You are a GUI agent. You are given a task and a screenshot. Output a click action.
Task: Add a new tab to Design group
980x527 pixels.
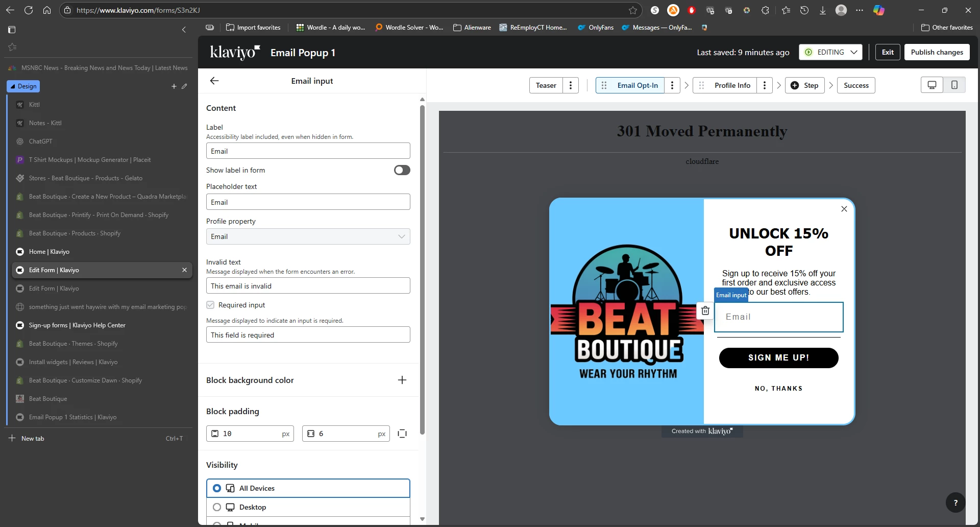(x=174, y=86)
